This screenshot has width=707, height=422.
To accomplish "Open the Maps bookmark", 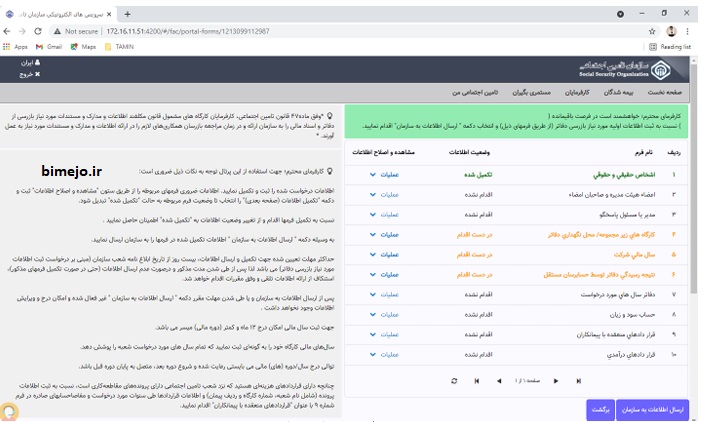I will pyautogui.click(x=83, y=46).
